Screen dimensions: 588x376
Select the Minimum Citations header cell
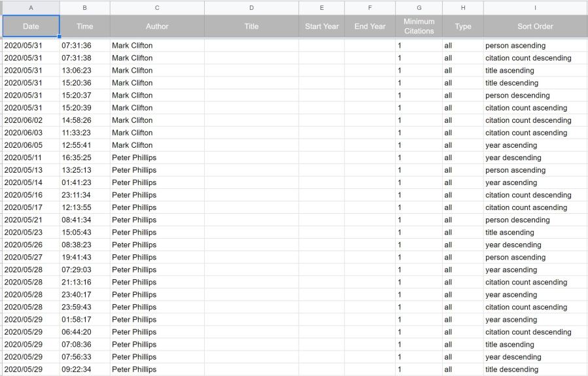pyautogui.click(x=419, y=26)
